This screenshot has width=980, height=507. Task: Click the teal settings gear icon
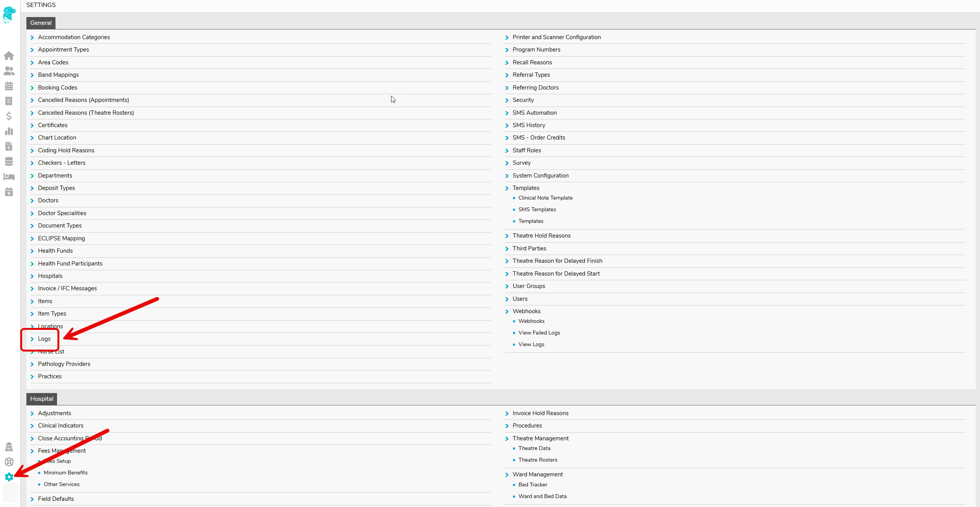tap(9, 477)
